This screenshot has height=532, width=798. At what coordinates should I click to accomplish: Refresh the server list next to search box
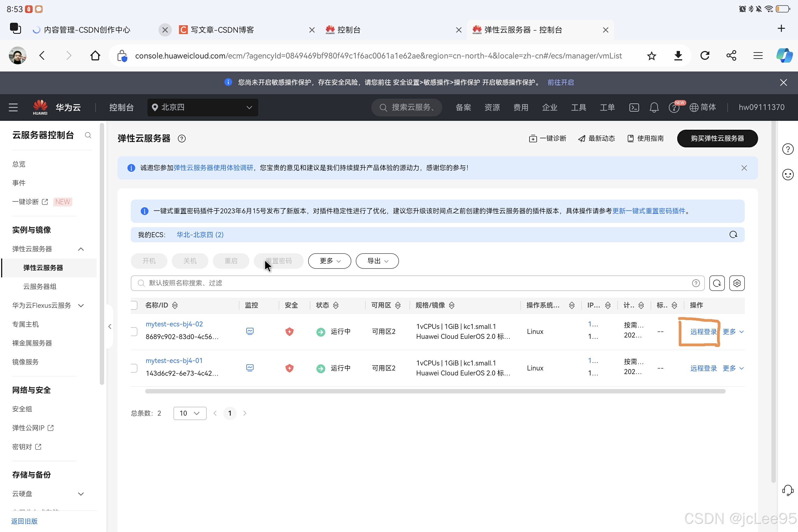717,283
